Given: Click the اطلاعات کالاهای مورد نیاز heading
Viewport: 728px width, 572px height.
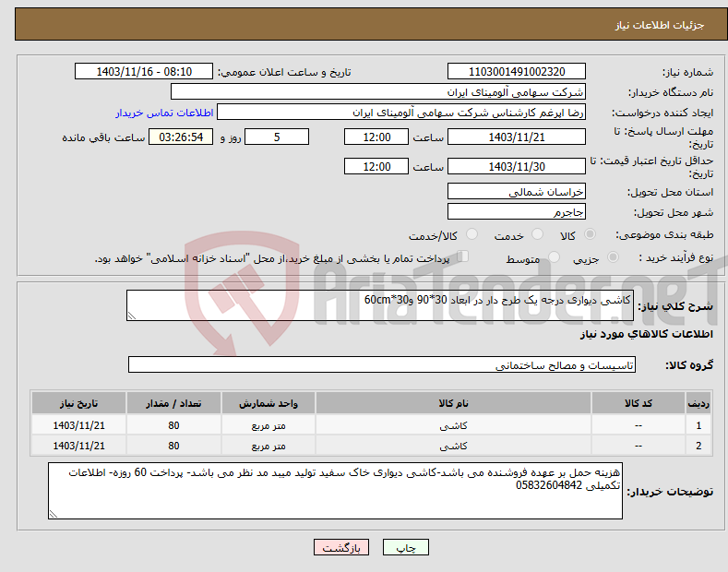Looking at the screenshot, I should tap(646, 334).
